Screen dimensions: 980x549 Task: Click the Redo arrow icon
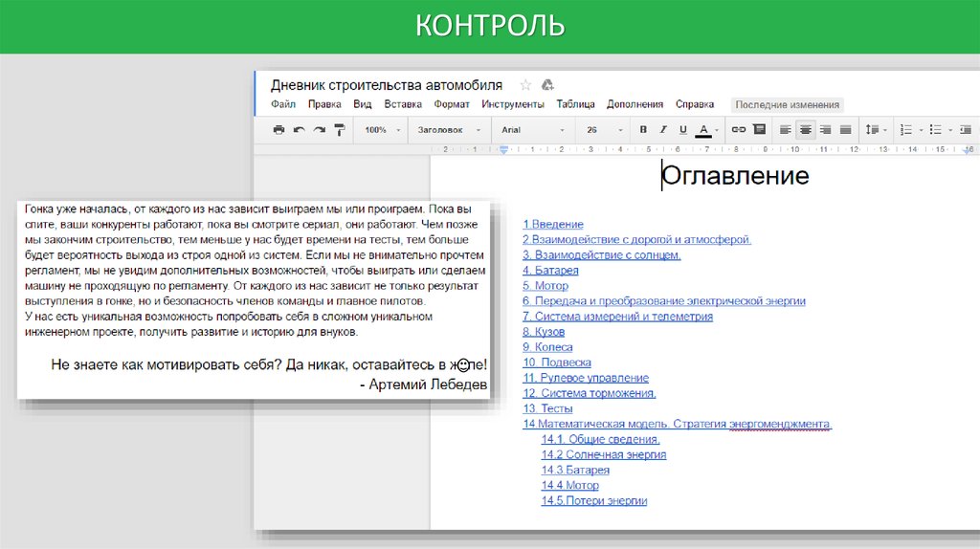coord(319,129)
